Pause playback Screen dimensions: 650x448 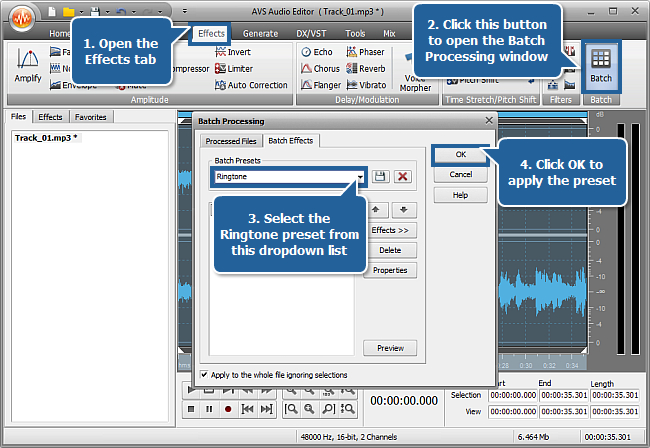click(209, 409)
